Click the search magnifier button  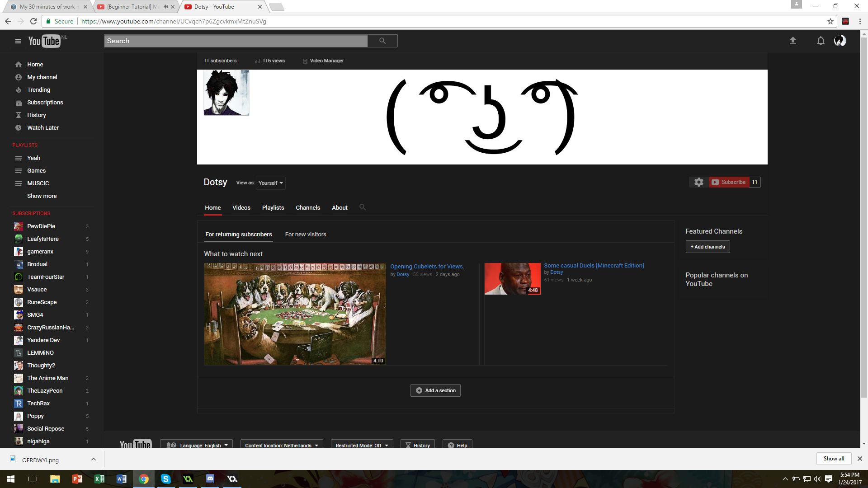382,41
